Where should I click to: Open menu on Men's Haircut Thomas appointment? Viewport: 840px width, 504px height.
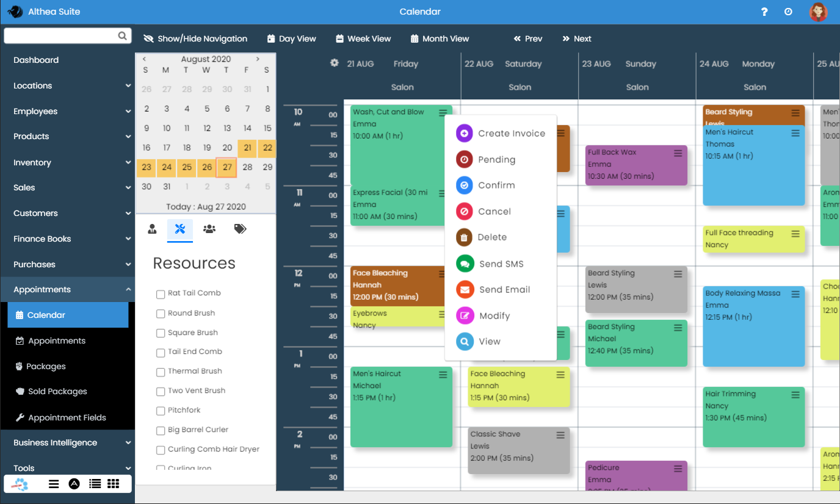[x=795, y=133]
